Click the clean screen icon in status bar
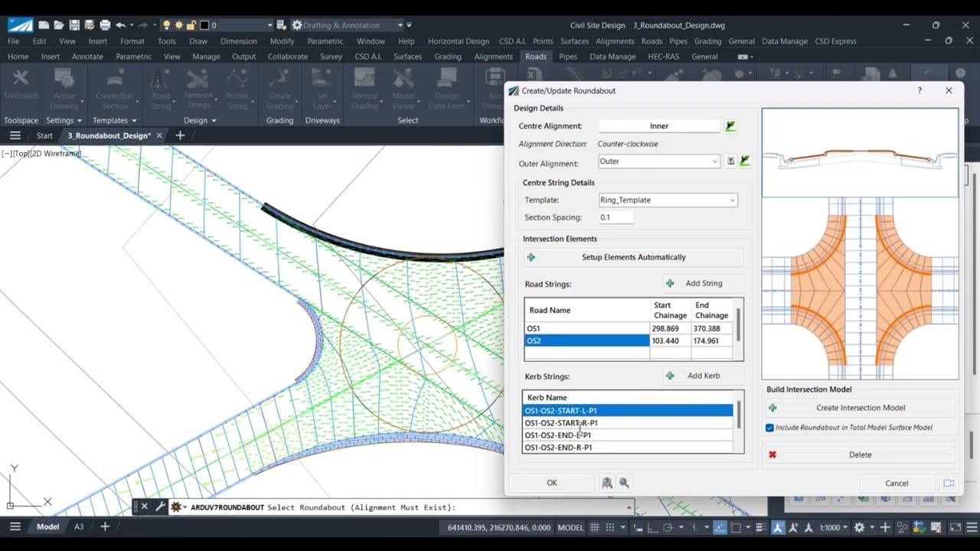Screen dimensions: 980x551 (955, 527)
